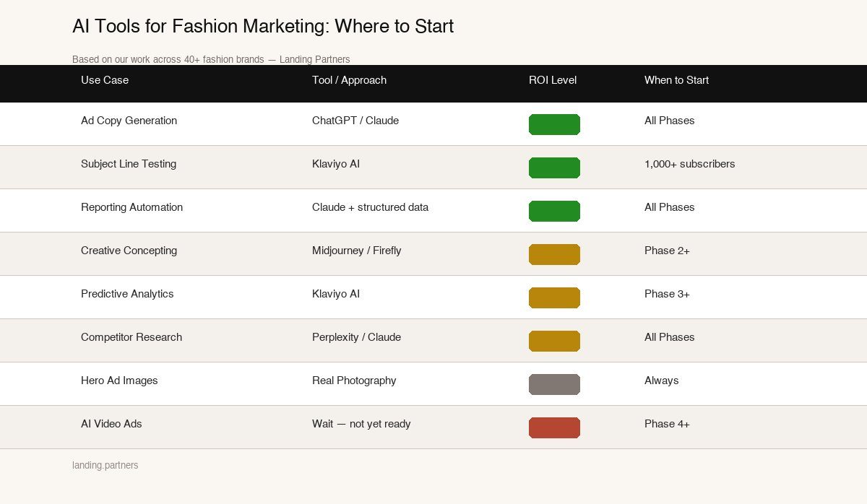Select the Creative Concepting cell
This screenshot has height=504, width=867.
129,251
